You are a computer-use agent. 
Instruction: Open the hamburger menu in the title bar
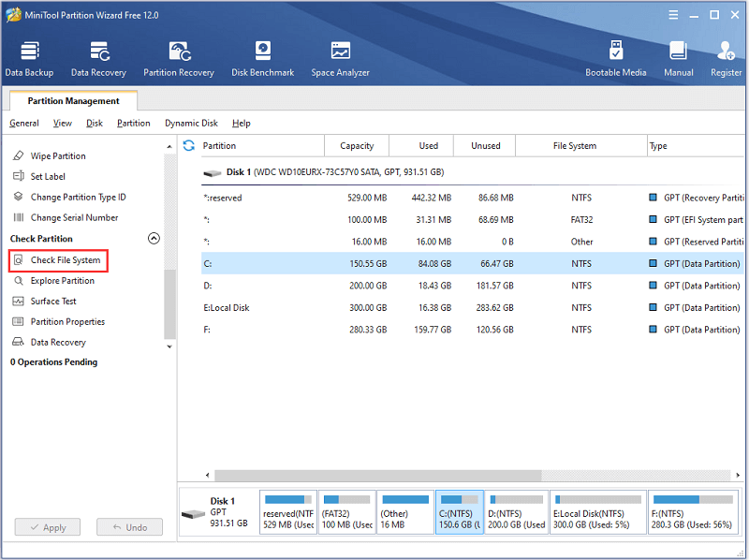point(673,14)
